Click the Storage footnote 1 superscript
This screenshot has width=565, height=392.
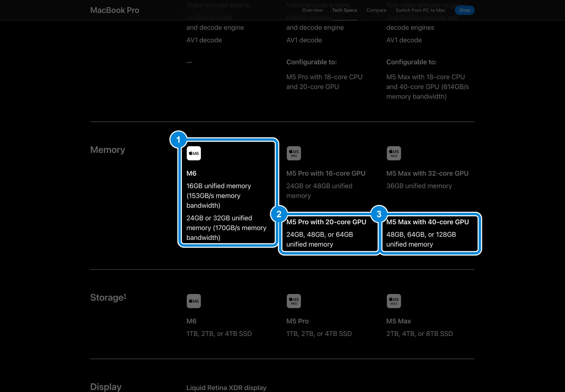[x=125, y=296]
